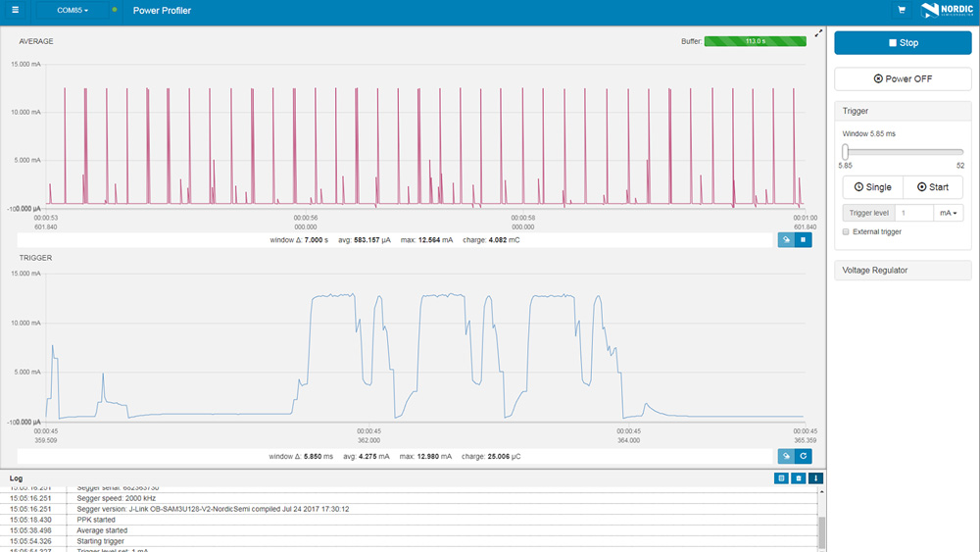Click the Nordic Semiconductor logo

point(944,11)
